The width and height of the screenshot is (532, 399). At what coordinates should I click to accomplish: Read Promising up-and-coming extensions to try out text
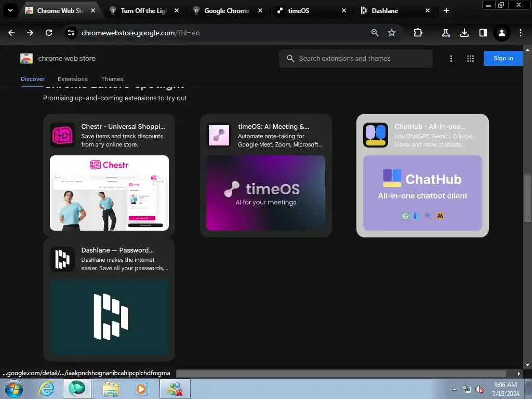(115, 98)
